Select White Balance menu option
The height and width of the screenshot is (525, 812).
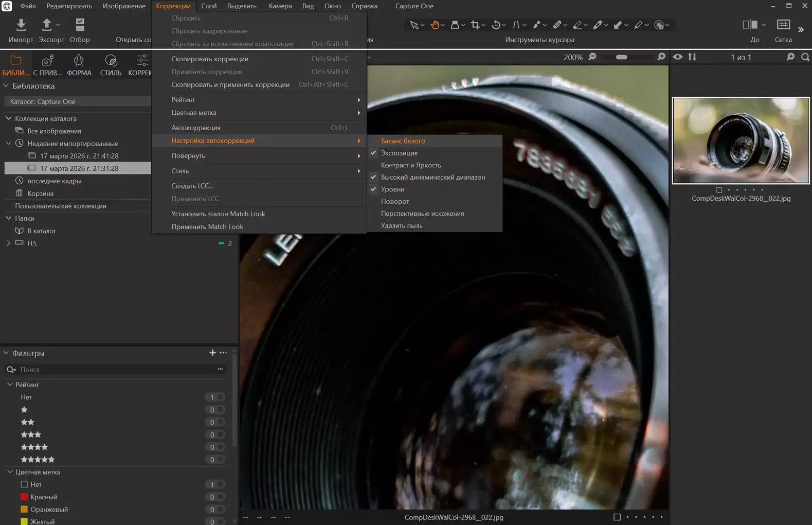pyautogui.click(x=403, y=141)
